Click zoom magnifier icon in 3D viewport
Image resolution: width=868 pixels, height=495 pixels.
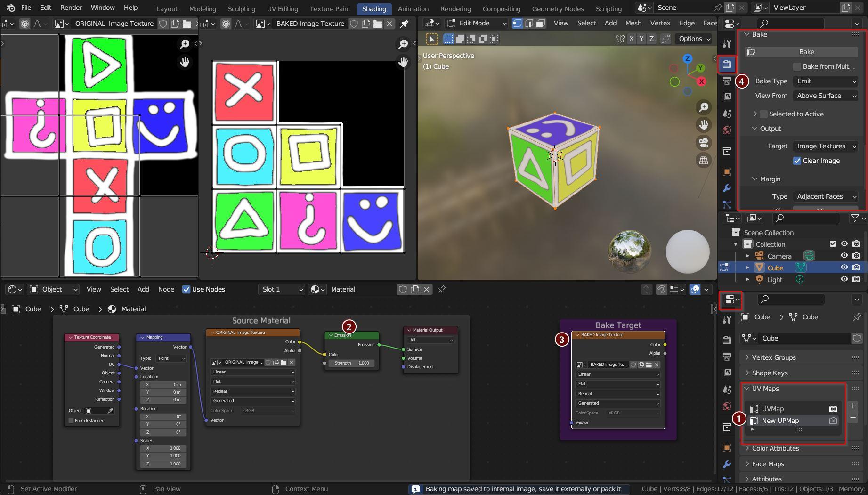pyautogui.click(x=704, y=107)
